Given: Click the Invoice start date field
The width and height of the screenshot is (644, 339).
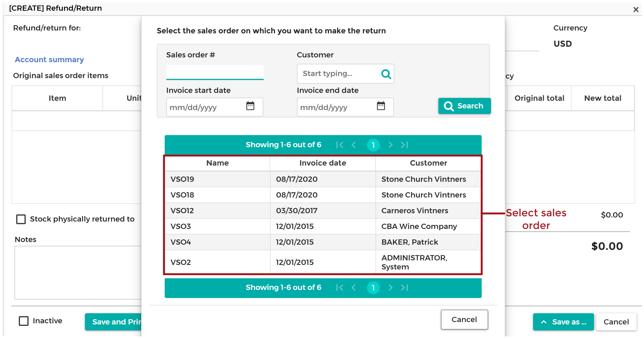Looking at the screenshot, I should tap(214, 107).
